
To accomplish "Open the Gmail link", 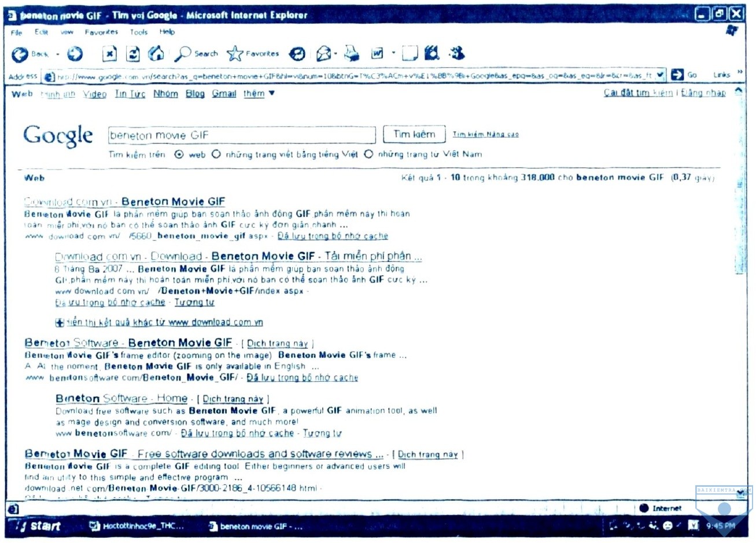I will (x=224, y=94).
